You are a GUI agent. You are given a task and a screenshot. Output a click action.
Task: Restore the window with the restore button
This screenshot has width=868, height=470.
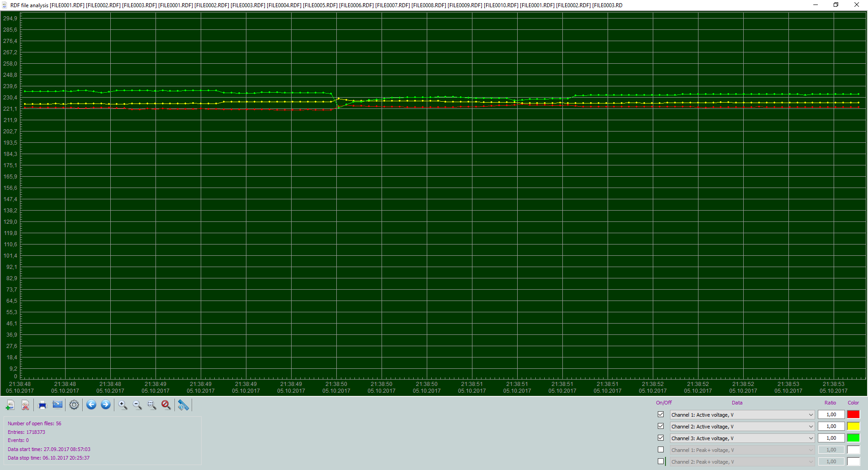[x=836, y=5]
